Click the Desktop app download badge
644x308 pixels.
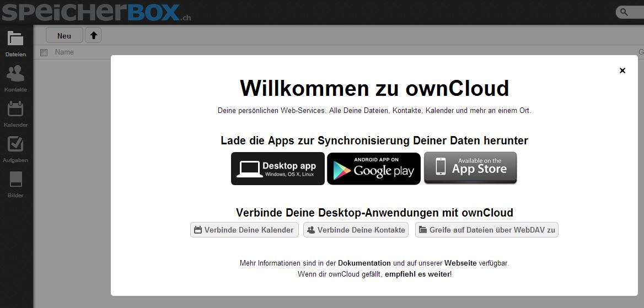[x=278, y=169]
